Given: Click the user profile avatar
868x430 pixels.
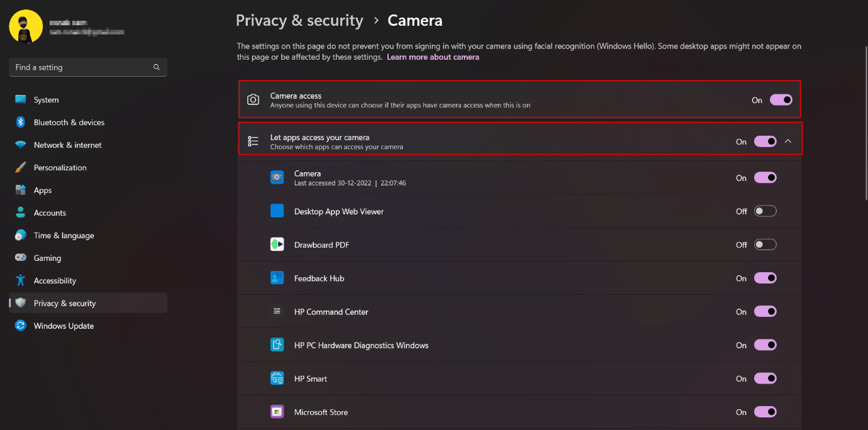Looking at the screenshot, I should click(x=26, y=26).
